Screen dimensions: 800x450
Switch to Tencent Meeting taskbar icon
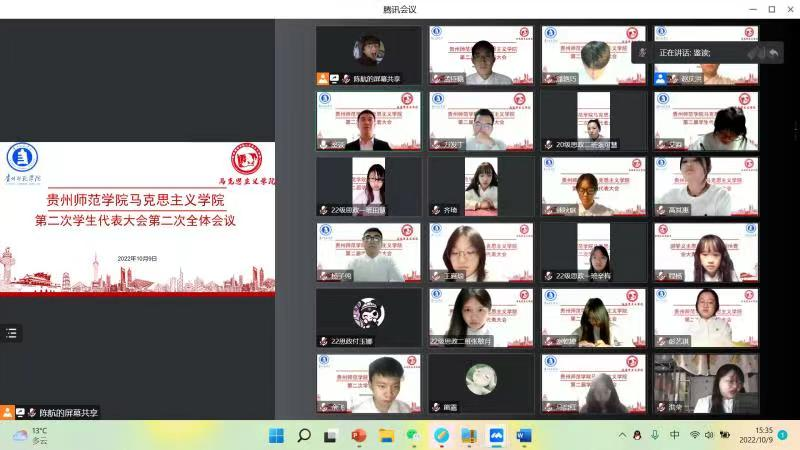pyautogui.click(x=496, y=436)
